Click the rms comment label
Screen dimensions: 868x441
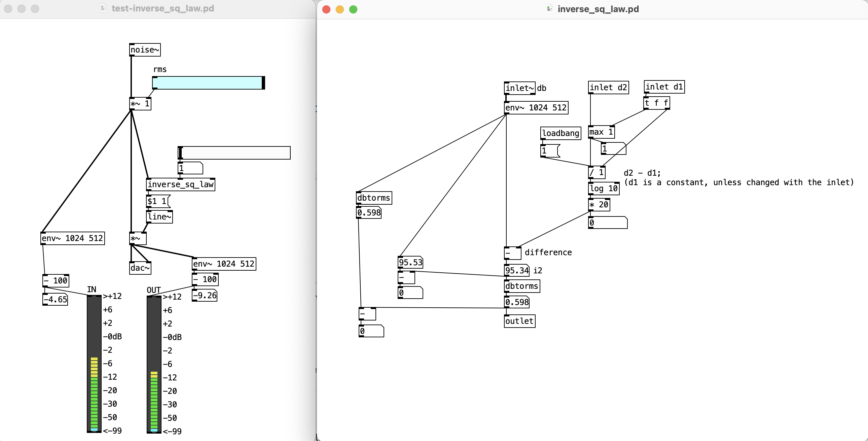coord(160,69)
